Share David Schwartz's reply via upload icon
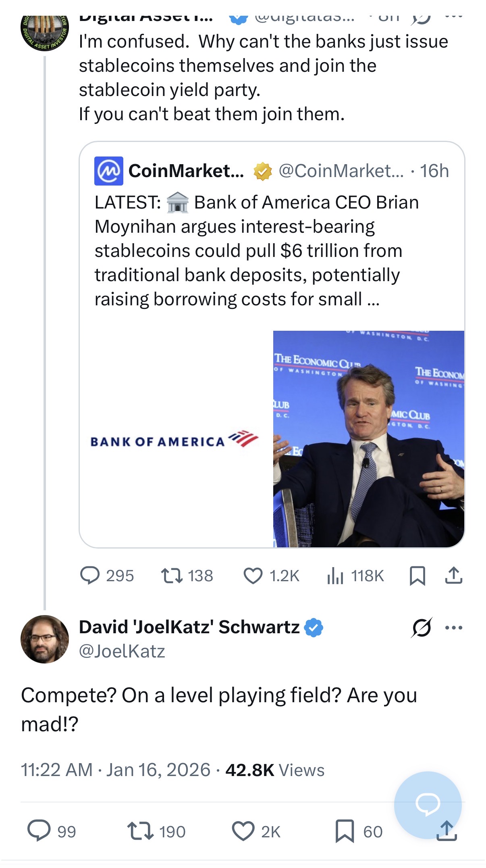 447,831
